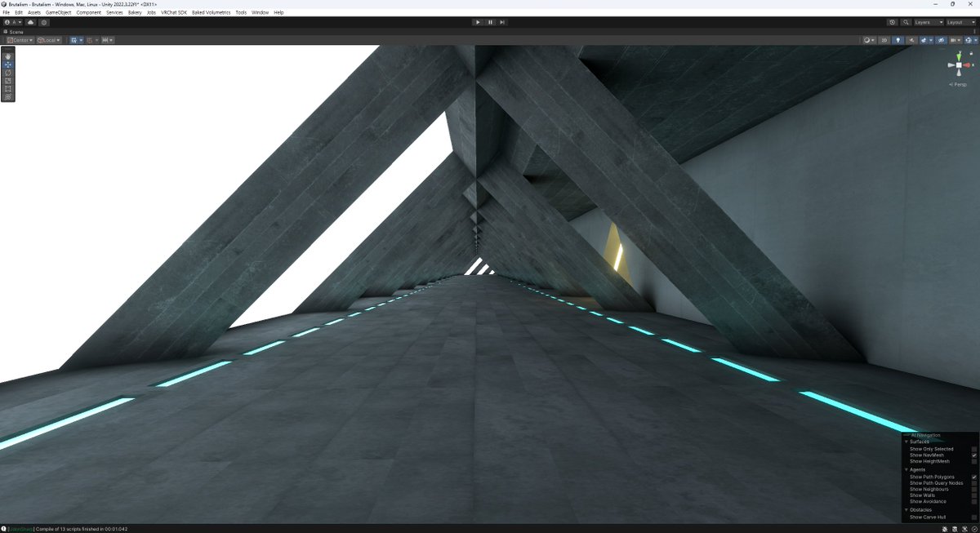Collapse the Obstacles section
Image resolution: width=980 pixels, height=533 pixels.
click(906, 509)
